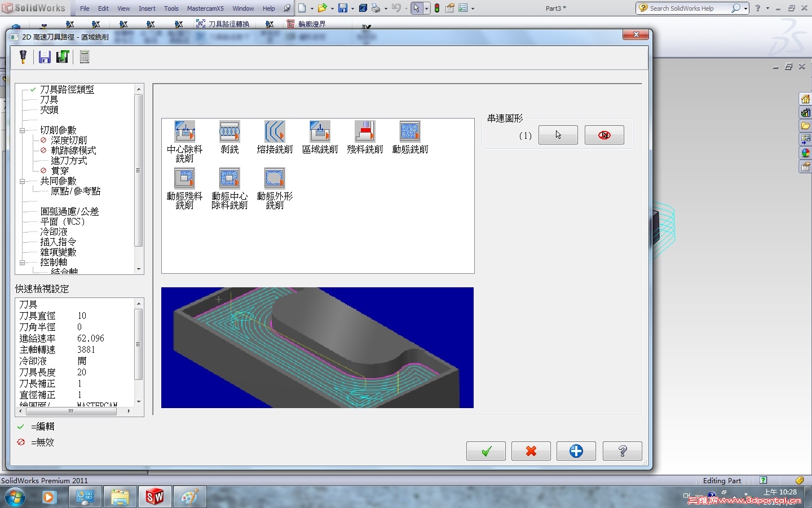Select the 中心除料銑削 toolpath icon
This screenshot has width=812, height=508.
184,132
